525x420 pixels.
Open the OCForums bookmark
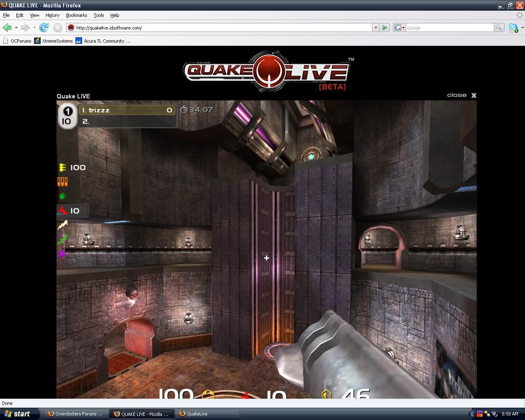pyautogui.click(x=17, y=41)
